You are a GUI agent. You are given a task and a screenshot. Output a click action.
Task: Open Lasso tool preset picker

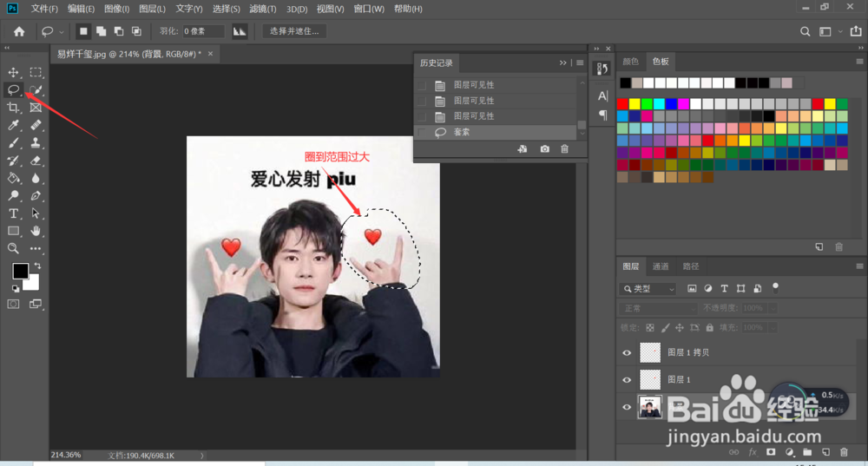61,31
